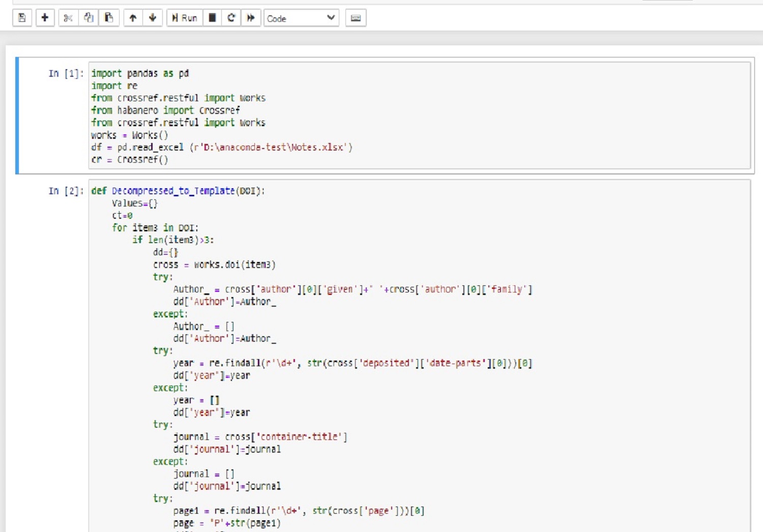Select the In [1] cell prompt
The image size is (763, 532).
66,73
